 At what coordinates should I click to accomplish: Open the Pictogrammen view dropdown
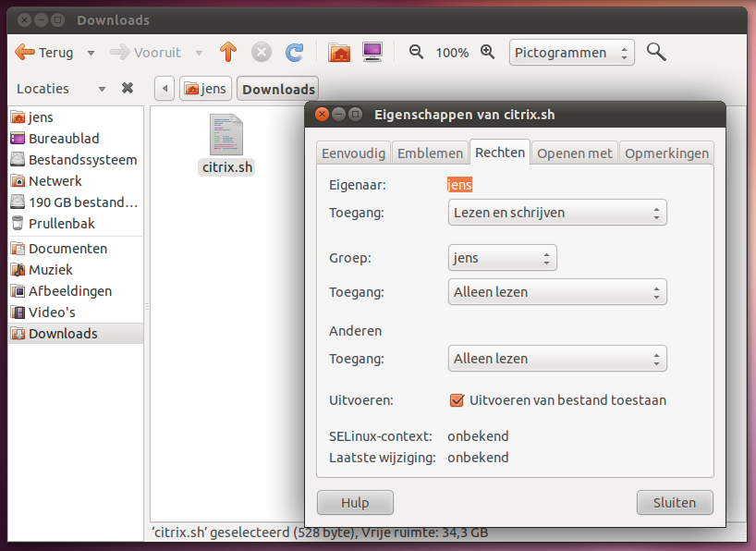pos(571,53)
